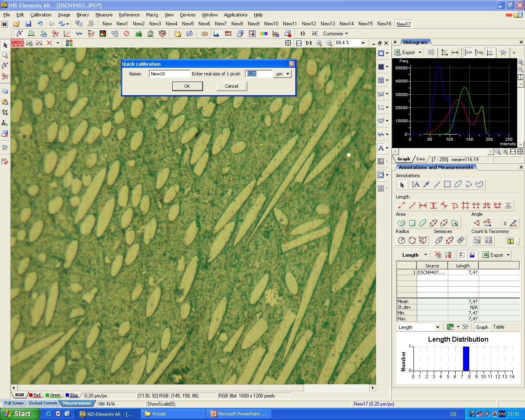Cancel the Quick calibration dialog
The width and height of the screenshot is (525, 420).
click(x=231, y=86)
